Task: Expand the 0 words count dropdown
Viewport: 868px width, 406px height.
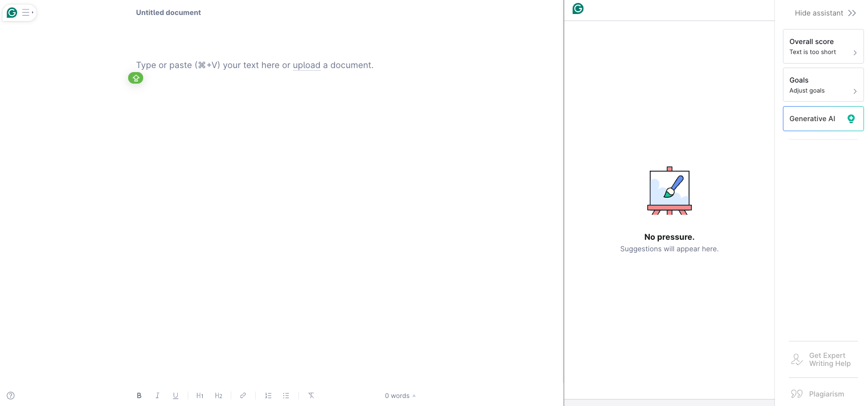Action: point(400,395)
